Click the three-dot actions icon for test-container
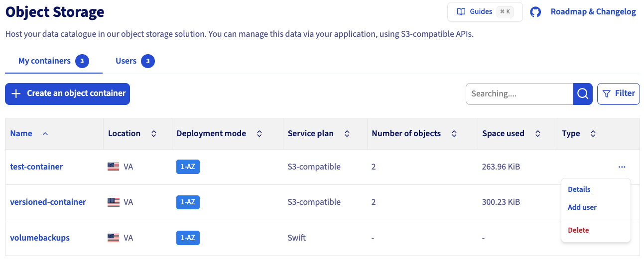Viewport: 644px width, 259px height. tap(622, 167)
